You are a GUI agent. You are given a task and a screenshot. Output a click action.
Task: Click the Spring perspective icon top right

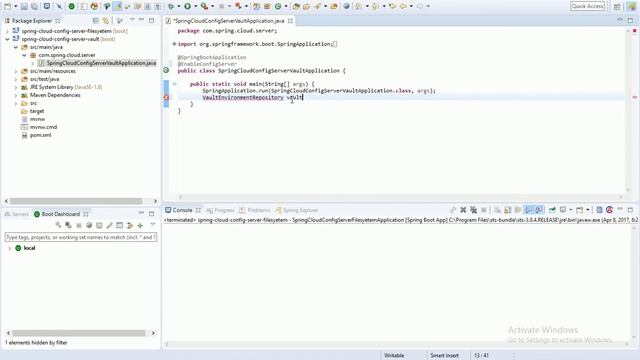[631, 7]
